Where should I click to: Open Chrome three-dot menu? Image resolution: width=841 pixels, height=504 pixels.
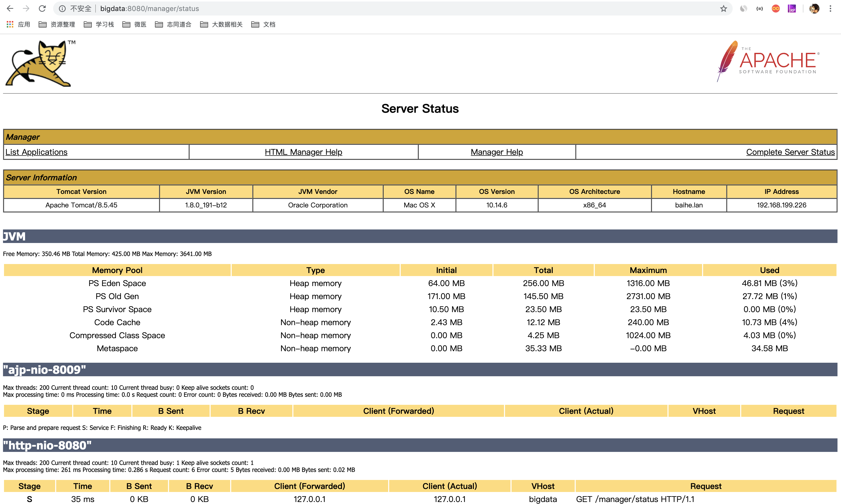pyautogui.click(x=830, y=9)
